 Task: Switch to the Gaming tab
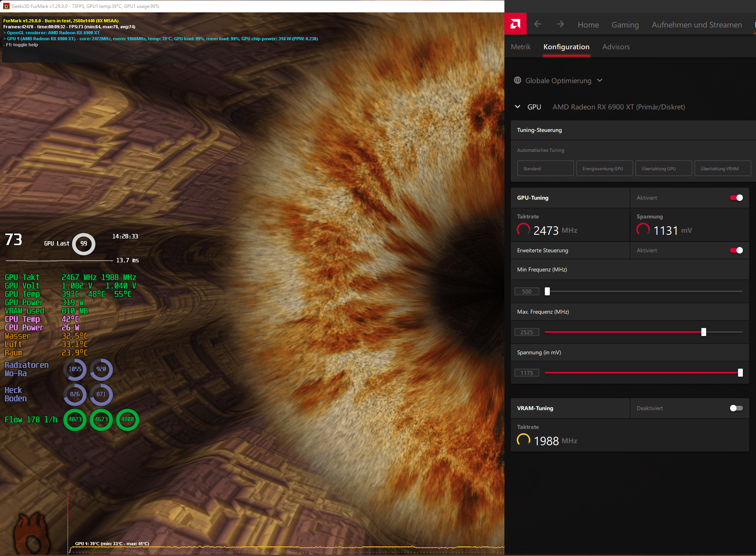click(625, 25)
